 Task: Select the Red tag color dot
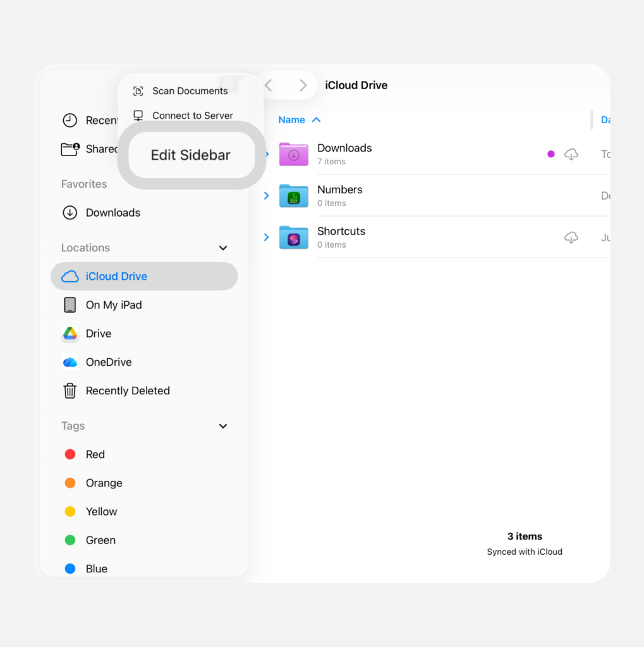[70, 454]
